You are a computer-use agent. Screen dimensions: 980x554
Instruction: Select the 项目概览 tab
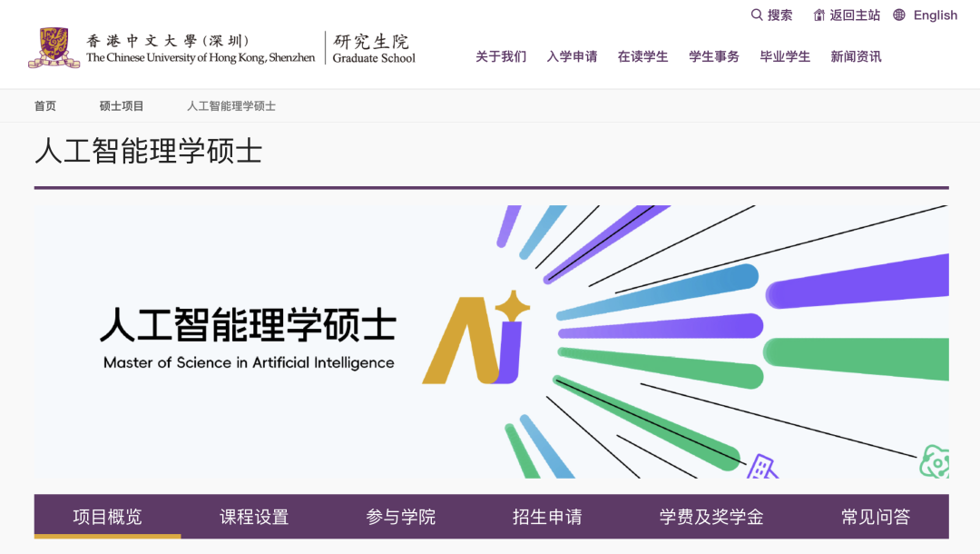coord(107,517)
